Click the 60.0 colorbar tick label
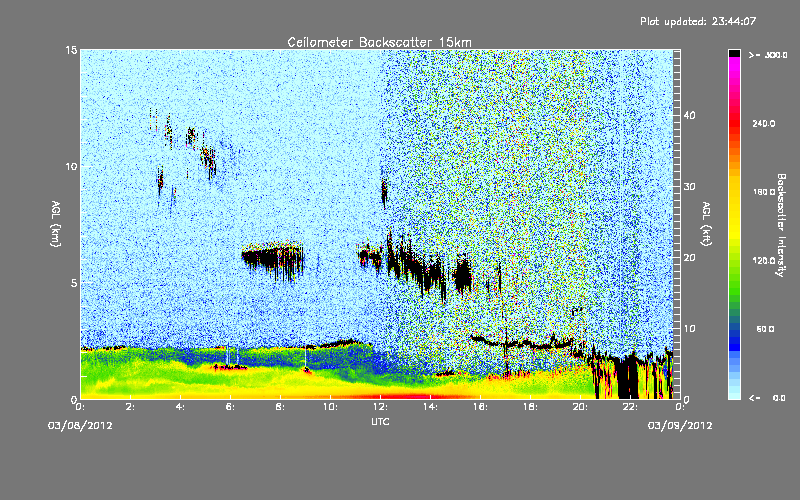Viewport: 800px width, 500px height. [765, 329]
